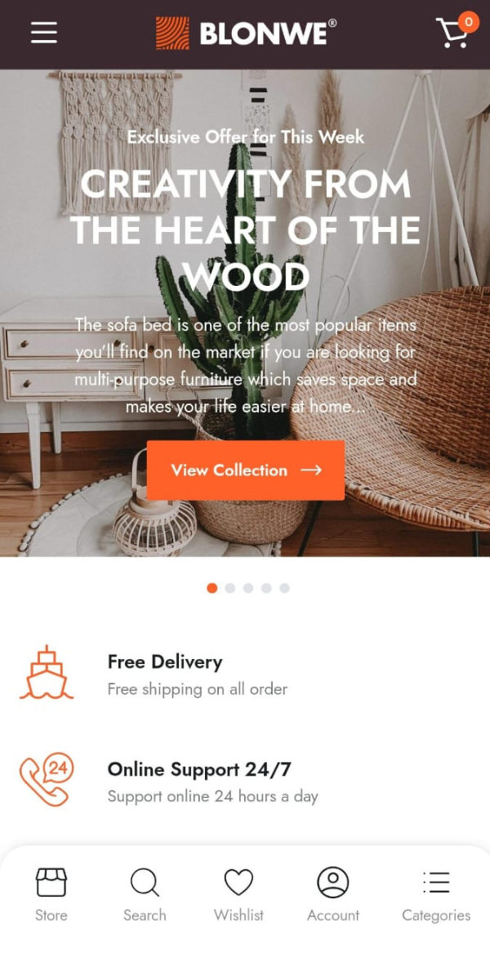Click the hero headline text
The height and width of the screenshot is (980, 490).
[246, 230]
